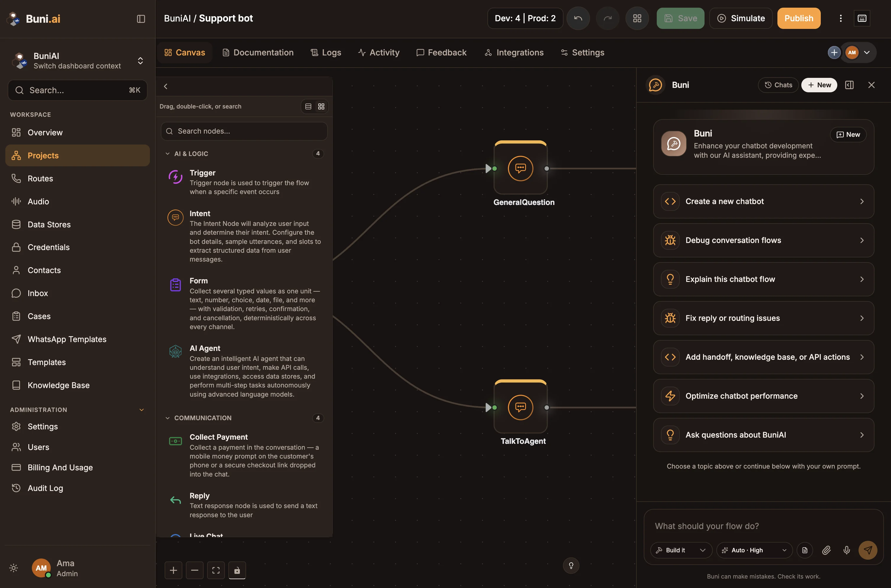Click the lightbulb tips icon on canvas

[571, 566]
